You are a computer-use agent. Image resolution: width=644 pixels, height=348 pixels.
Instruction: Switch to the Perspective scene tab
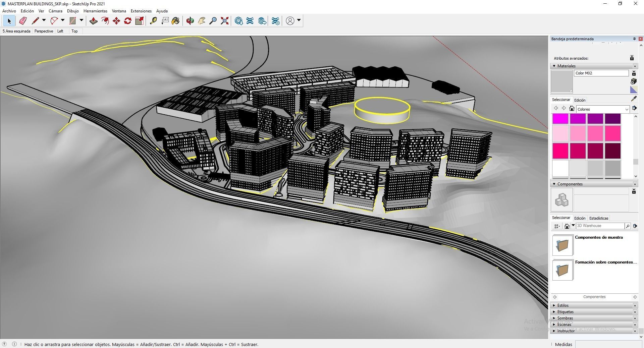pos(44,31)
